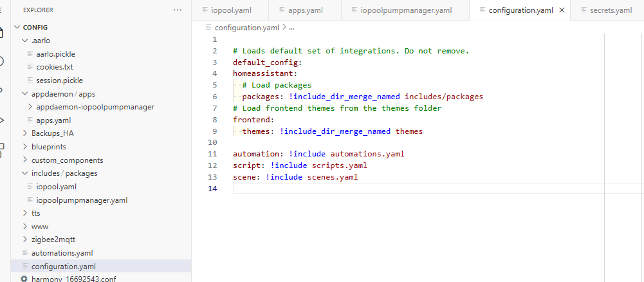Click the EXPLORER panel title

(38, 10)
